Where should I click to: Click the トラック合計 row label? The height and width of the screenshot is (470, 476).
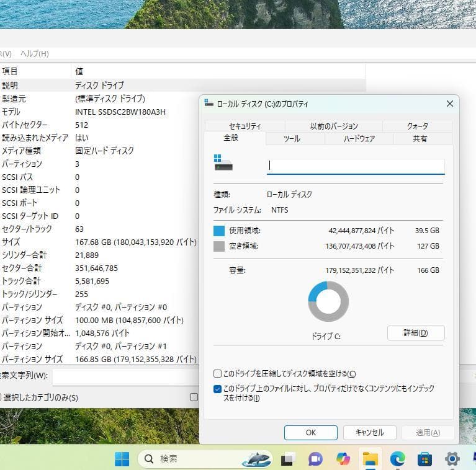click(x=21, y=281)
